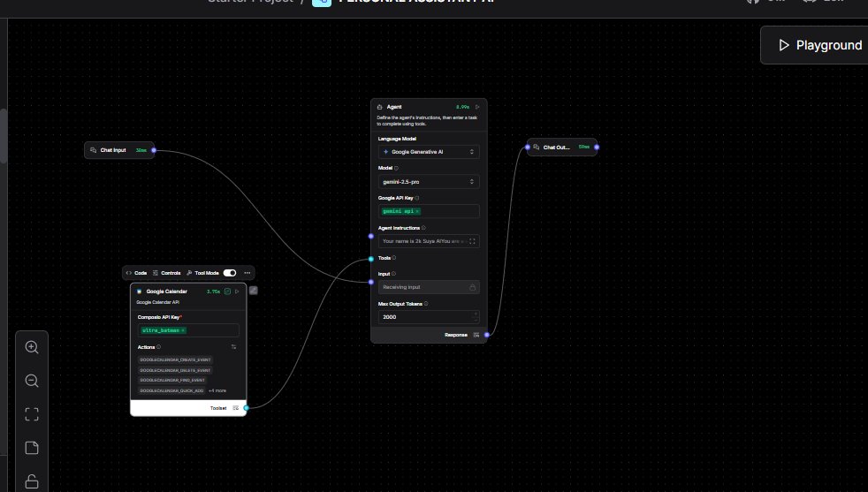The height and width of the screenshot is (492, 868).
Task: Click the GOOGLECALENDAR_CREATE_EVENT action tag
Action: pyautogui.click(x=175, y=360)
